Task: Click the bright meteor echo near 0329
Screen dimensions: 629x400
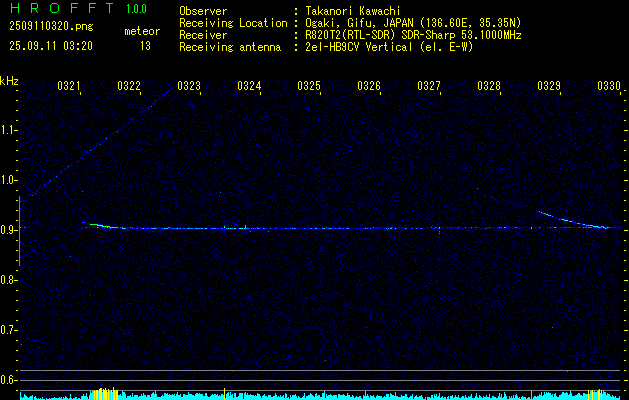Action: [x=572, y=219]
